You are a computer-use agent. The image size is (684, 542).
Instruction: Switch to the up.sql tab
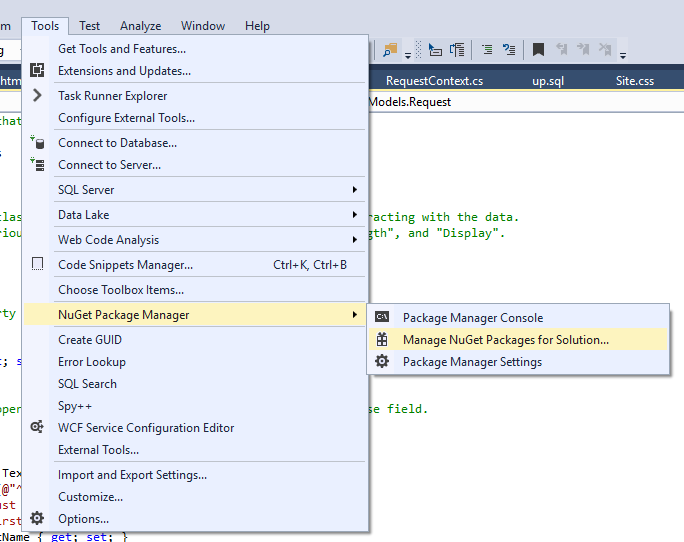[548, 81]
